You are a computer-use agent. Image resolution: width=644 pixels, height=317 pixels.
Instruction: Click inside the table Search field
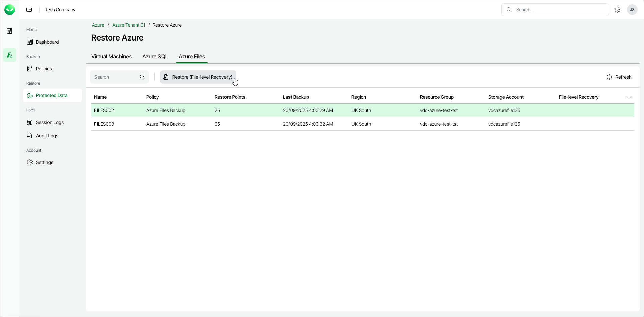[x=114, y=77]
